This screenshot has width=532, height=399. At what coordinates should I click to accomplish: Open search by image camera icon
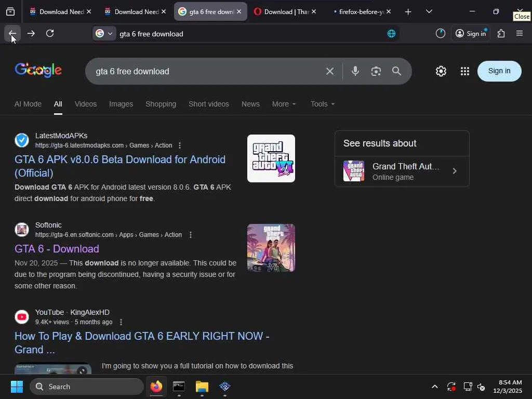tap(376, 71)
